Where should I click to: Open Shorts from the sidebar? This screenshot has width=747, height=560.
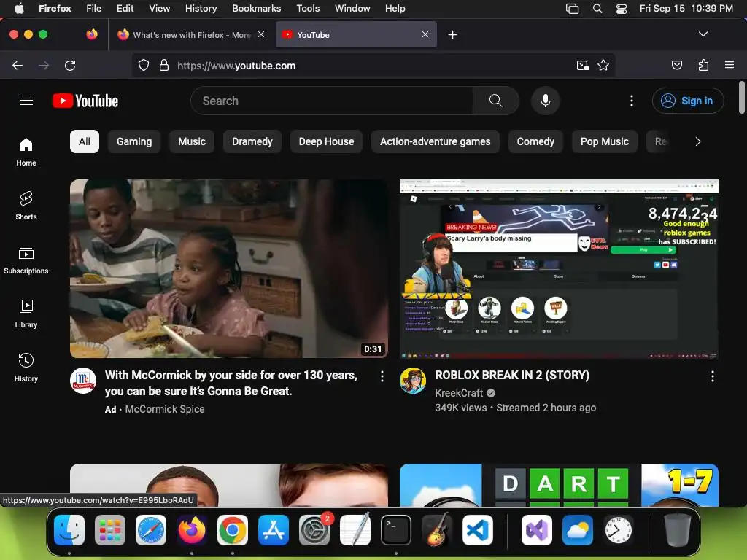(x=26, y=206)
